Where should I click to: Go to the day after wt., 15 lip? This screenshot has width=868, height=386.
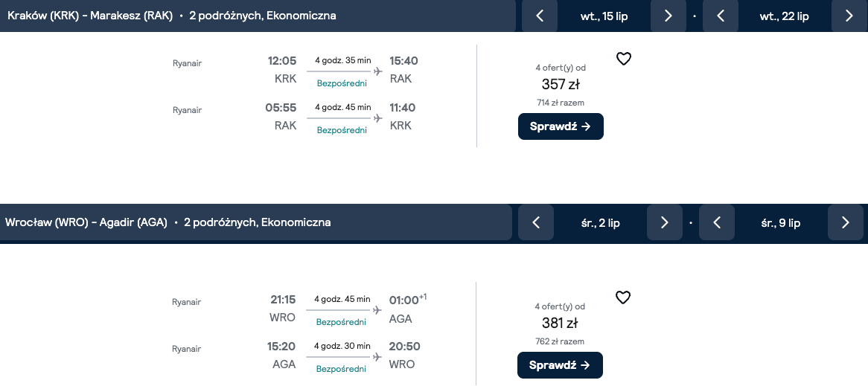[668, 16]
